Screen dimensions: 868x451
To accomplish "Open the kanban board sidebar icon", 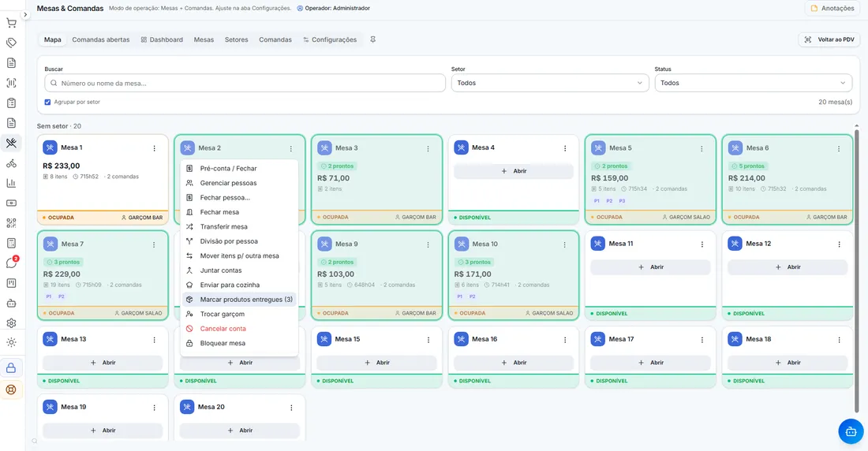I will pyautogui.click(x=11, y=283).
